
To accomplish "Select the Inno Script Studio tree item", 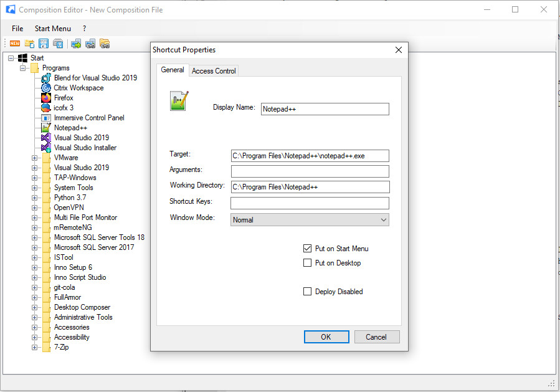I will click(80, 277).
